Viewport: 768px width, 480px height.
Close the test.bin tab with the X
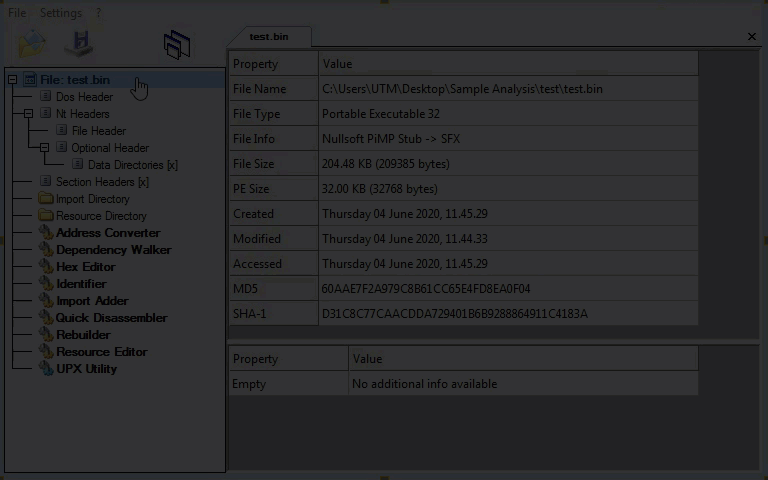(752, 37)
